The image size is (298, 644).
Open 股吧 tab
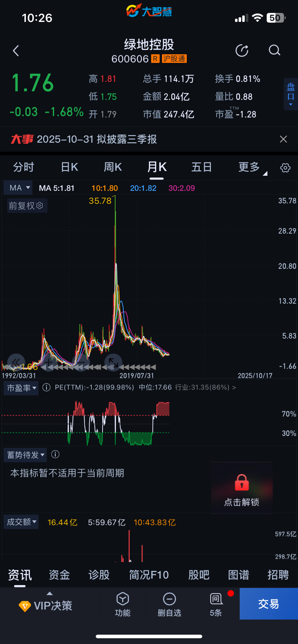tap(199, 575)
